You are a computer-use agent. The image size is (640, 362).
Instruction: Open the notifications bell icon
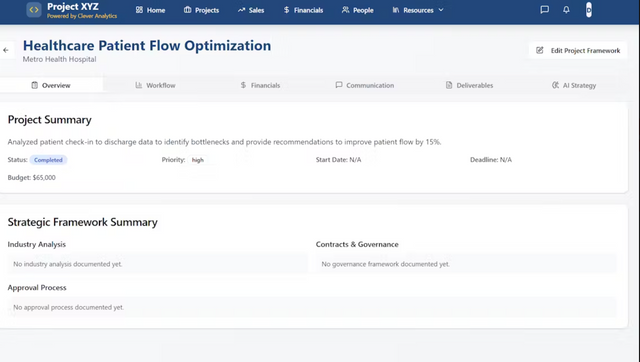click(566, 10)
